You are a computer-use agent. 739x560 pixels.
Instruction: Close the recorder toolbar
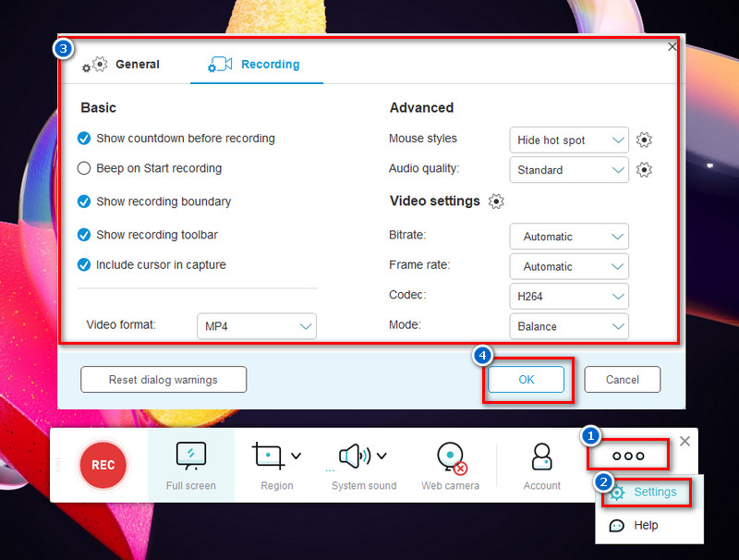684,441
